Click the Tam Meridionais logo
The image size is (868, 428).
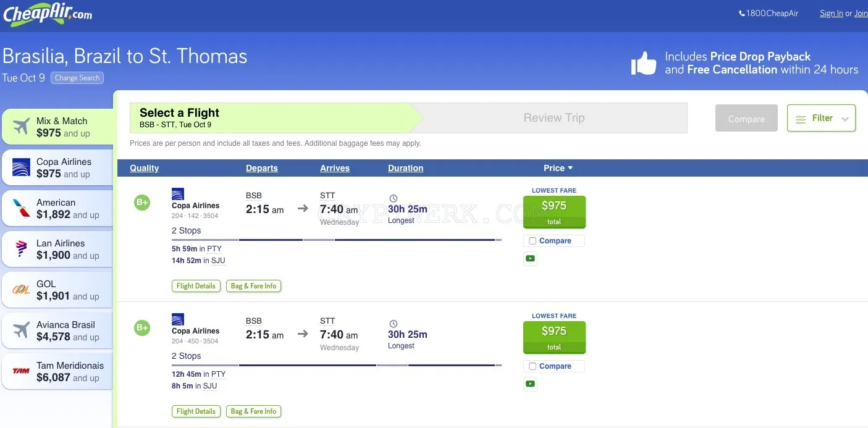(21, 371)
